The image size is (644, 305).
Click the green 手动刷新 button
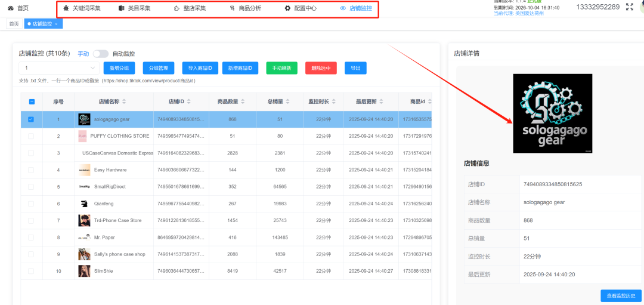click(x=281, y=69)
